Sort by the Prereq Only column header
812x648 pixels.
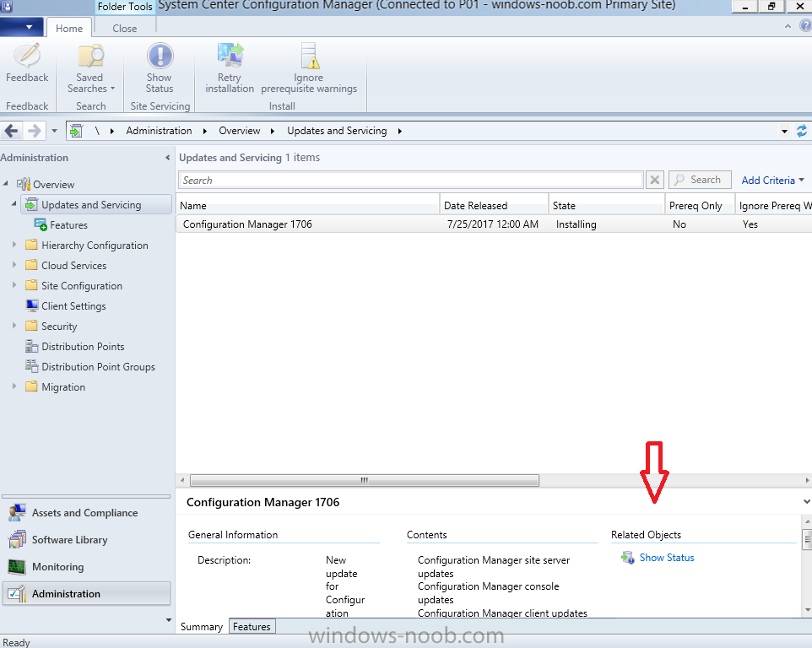tap(700, 206)
